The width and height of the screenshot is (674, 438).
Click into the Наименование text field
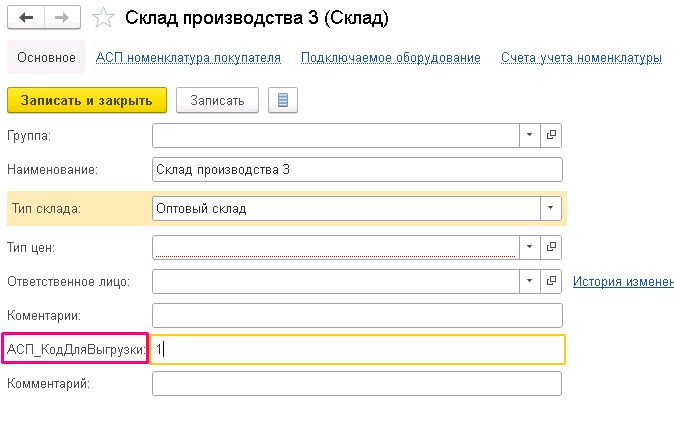pos(356,170)
